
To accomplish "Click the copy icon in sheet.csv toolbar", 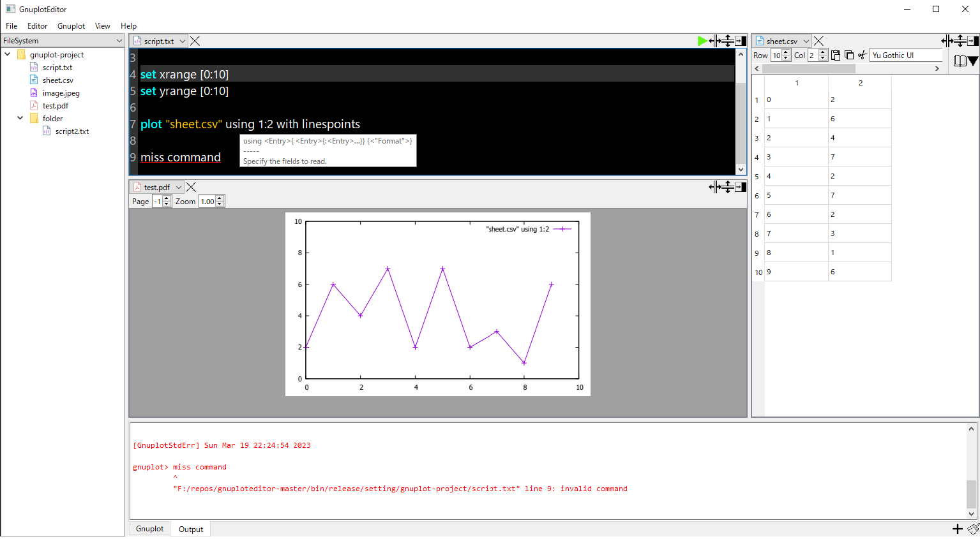I will point(849,55).
